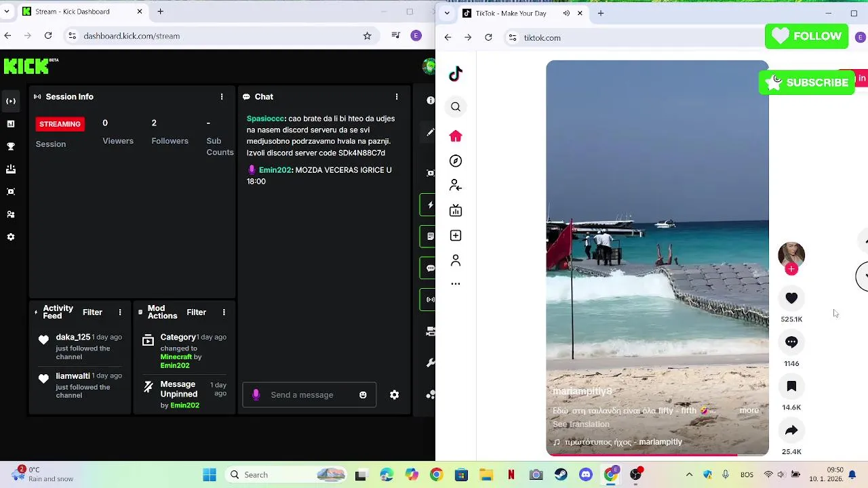Like the TikTok video heart
The width and height of the screenshot is (868, 488).
click(x=791, y=298)
